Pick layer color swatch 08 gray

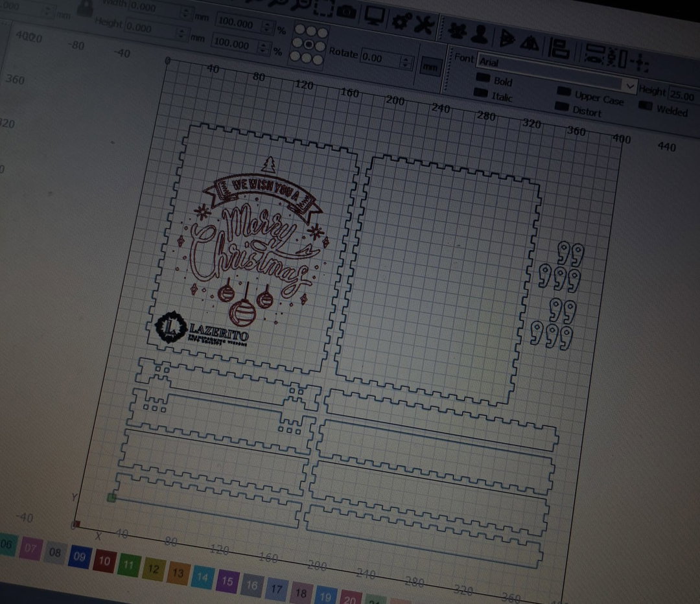coord(55,553)
